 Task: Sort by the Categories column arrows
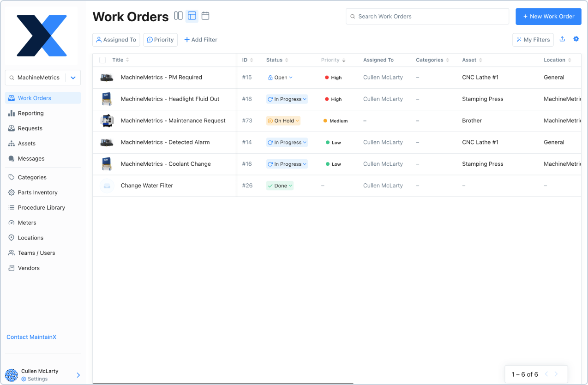447,60
